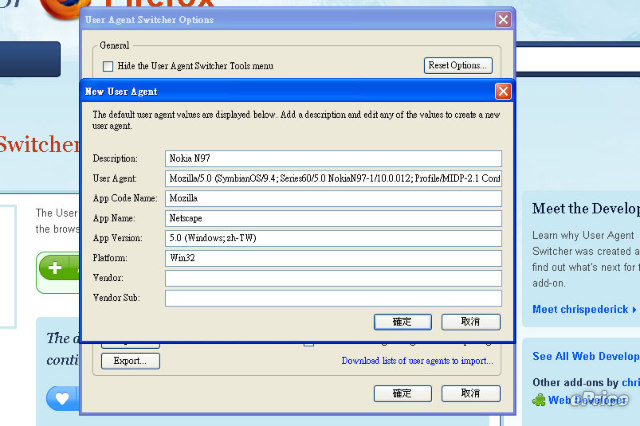Click the empty Vendor field
This screenshot has height=426, width=640.
[333, 278]
